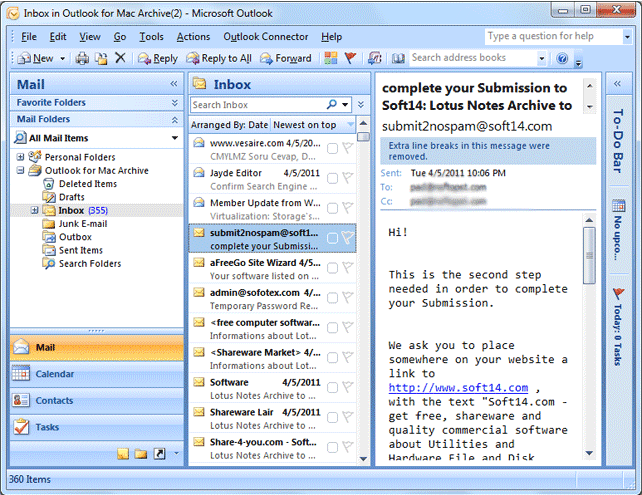This screenshot has width=642, height=495.
Task: Toggle category box for Jayde Editor message
Action: pyautogui.click(x=332, y=178)
